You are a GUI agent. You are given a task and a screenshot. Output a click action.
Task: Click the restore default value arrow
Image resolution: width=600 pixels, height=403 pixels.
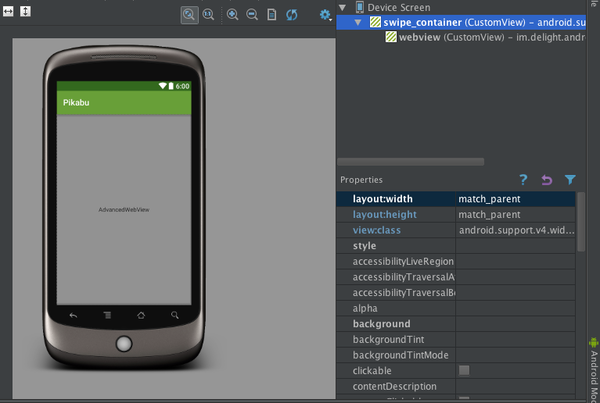pos(546,180)
